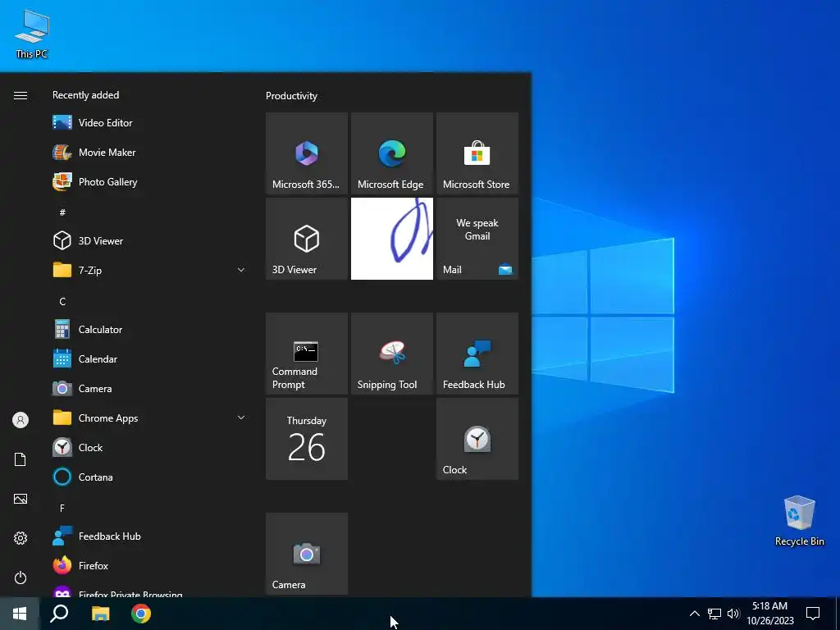Open Settings gear in the Start sidebar
This screenshot has width=840, height=630.
[x=21, y=538]
